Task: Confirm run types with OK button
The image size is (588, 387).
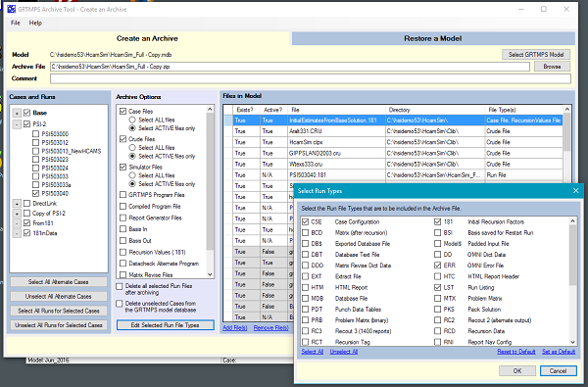Action: [517, 370]
